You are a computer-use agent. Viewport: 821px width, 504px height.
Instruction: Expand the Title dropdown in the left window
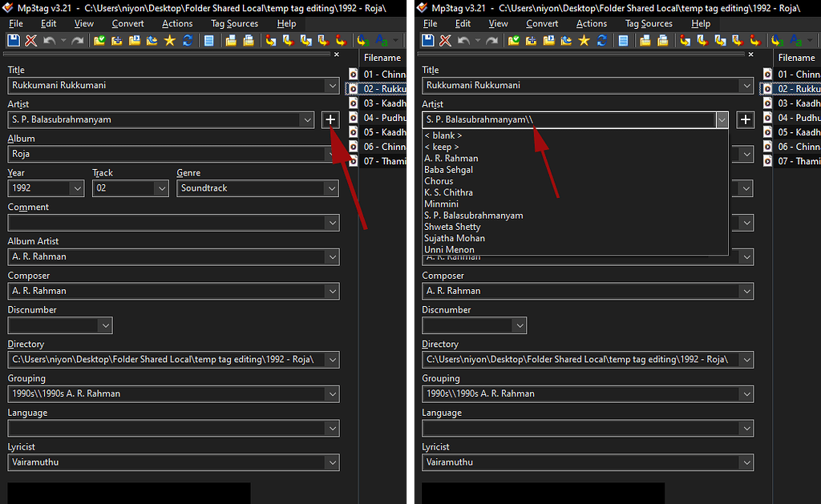click(x=332, y=86)
